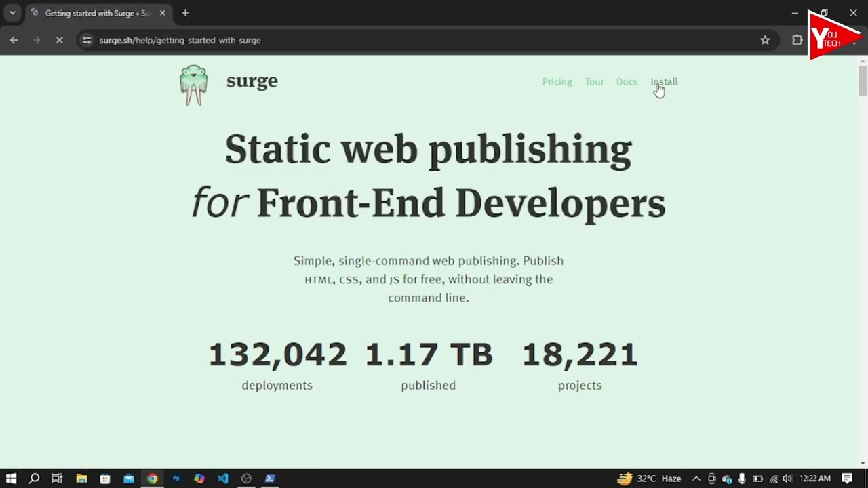The height and width of the screenshot is (488, 868).
Task: Open Photoshop from the taskbar
Action: 176,479
